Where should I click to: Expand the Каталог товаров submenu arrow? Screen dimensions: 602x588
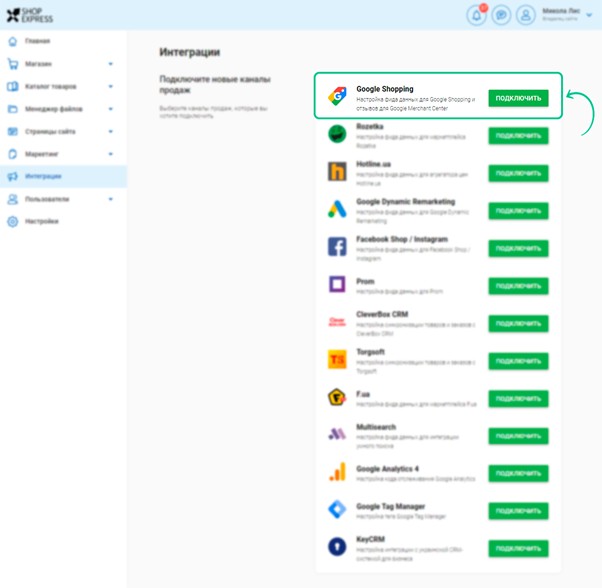pyautogui.click(x=111, y=87)
